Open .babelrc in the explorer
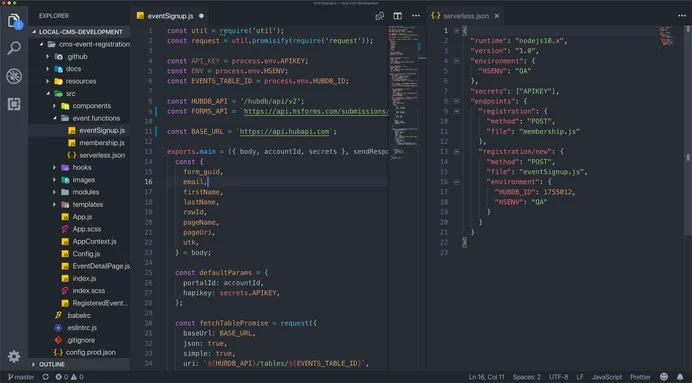The height and width of the screenshot is (383, 692). coord(79,315)
